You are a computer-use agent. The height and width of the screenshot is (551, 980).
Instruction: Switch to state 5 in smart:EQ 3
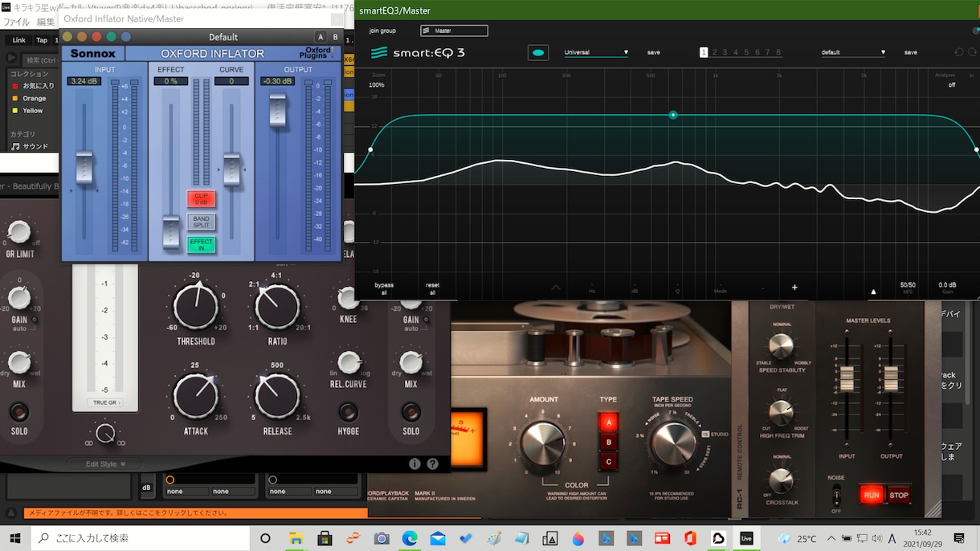pos(746,52)
